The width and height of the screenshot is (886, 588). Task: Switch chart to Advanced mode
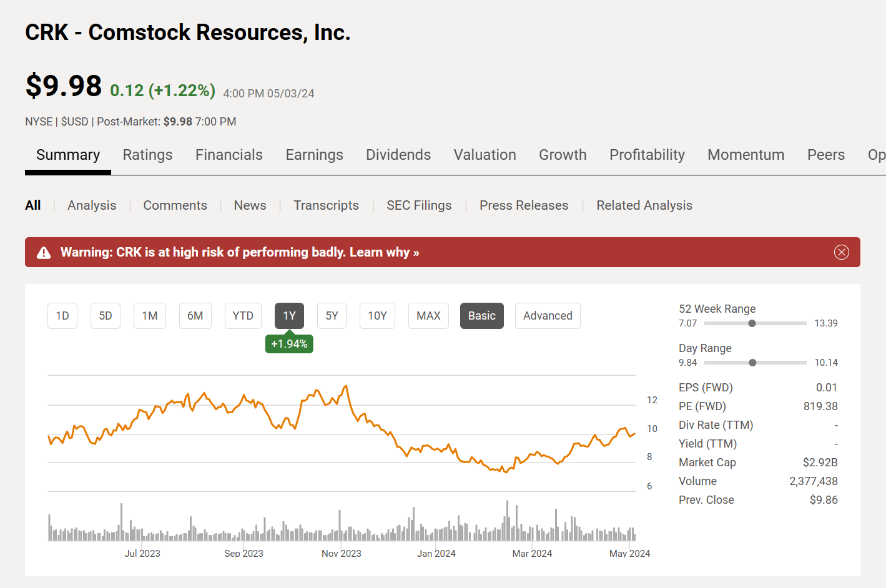(548, 316)
